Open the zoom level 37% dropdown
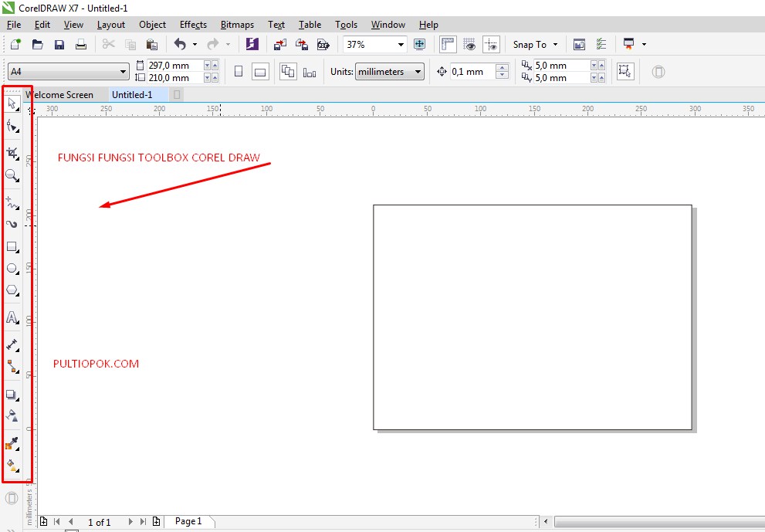Viewport: 765px width, 532px height. 401,45
